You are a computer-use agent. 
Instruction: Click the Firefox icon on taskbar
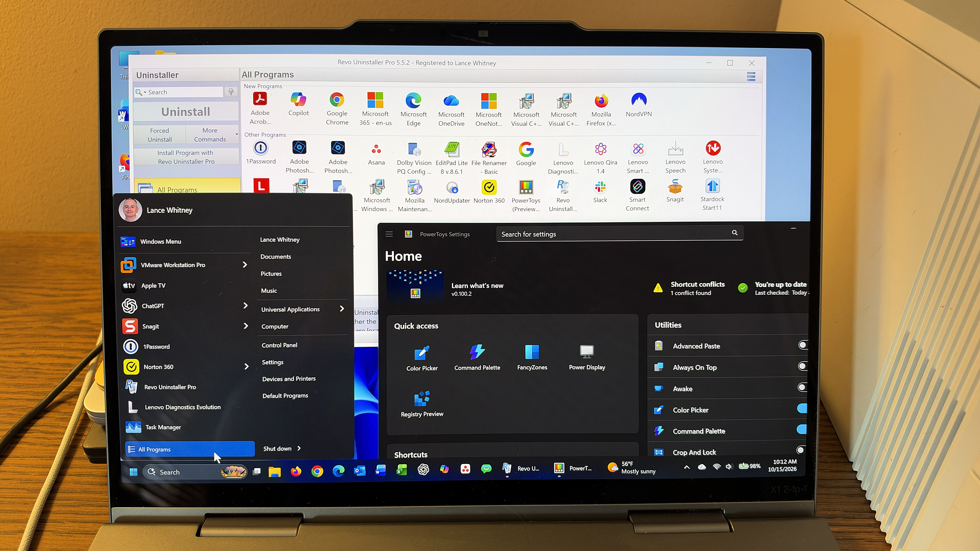click(x=296, y=472)
